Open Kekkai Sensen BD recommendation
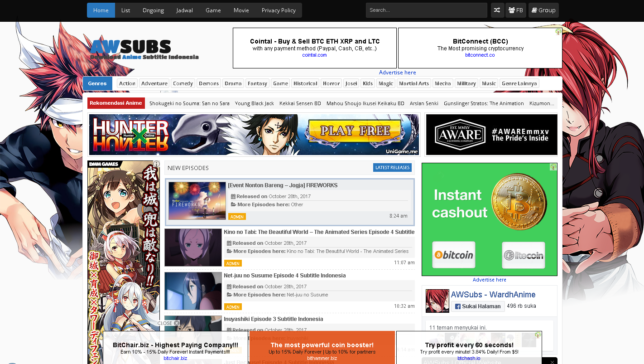 [300, 103]
